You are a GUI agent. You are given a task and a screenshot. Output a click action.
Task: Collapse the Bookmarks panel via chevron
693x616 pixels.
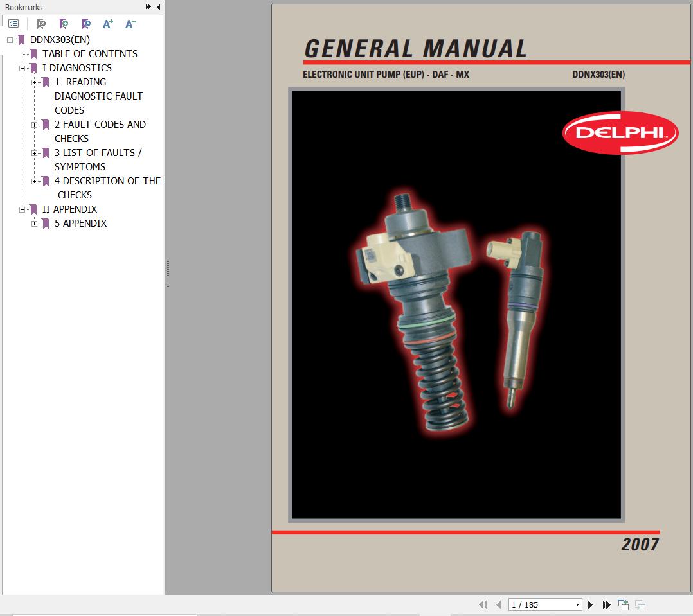click(x=158, y=7)
